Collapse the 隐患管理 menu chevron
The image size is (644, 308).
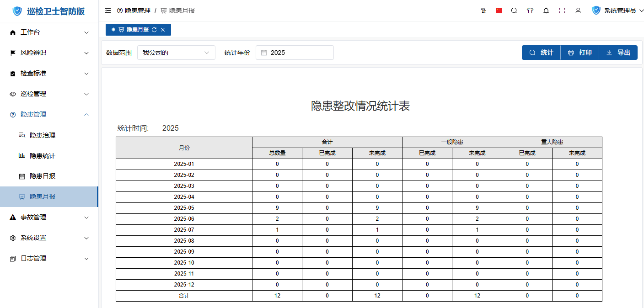86,115
